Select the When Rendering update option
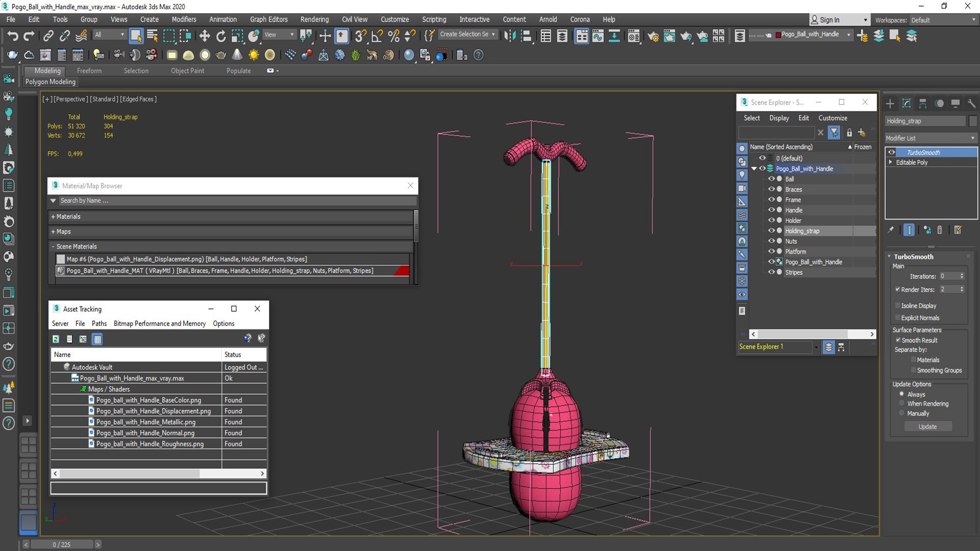Image resolution: width=980 pixels, height=551 pixels. (x=902, y=404)
